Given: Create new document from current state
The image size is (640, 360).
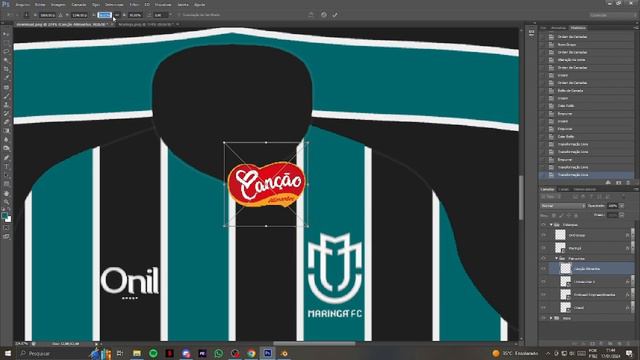Looking at the screenshot, I should point(608,182).
